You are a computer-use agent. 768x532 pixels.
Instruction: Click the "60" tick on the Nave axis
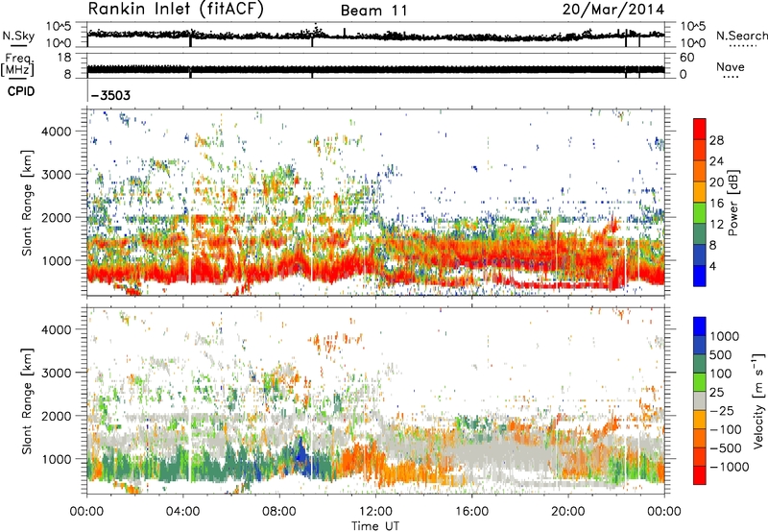(x=686, y=58)
